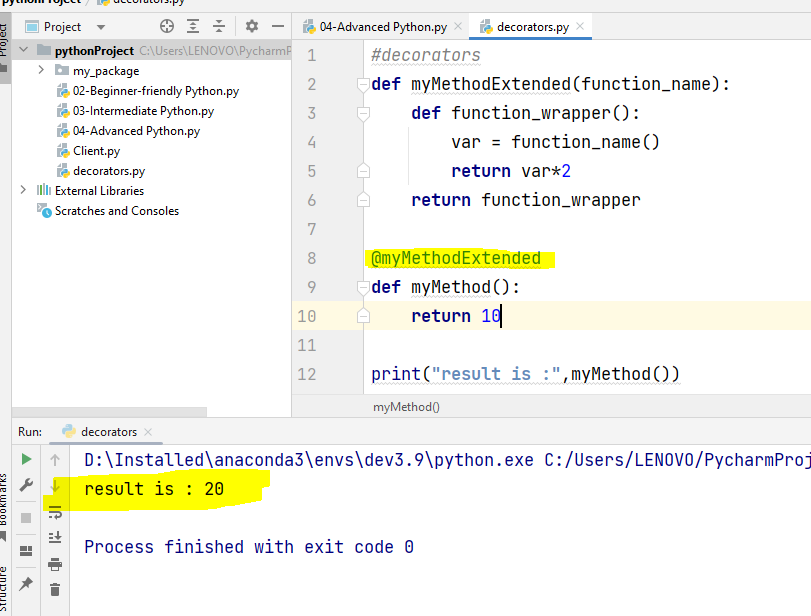
Task: Click 'return var*2' on line 5
Action: click(511, 171)
